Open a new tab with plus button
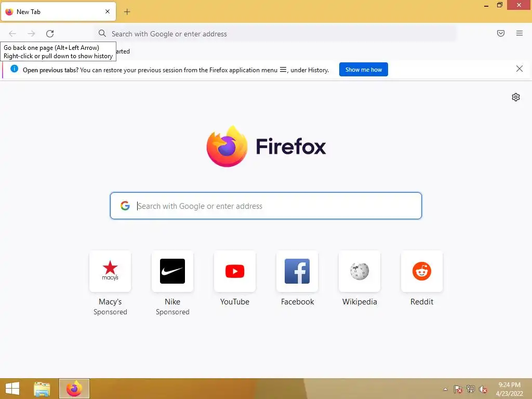532x399 pixels. [127, 12]
